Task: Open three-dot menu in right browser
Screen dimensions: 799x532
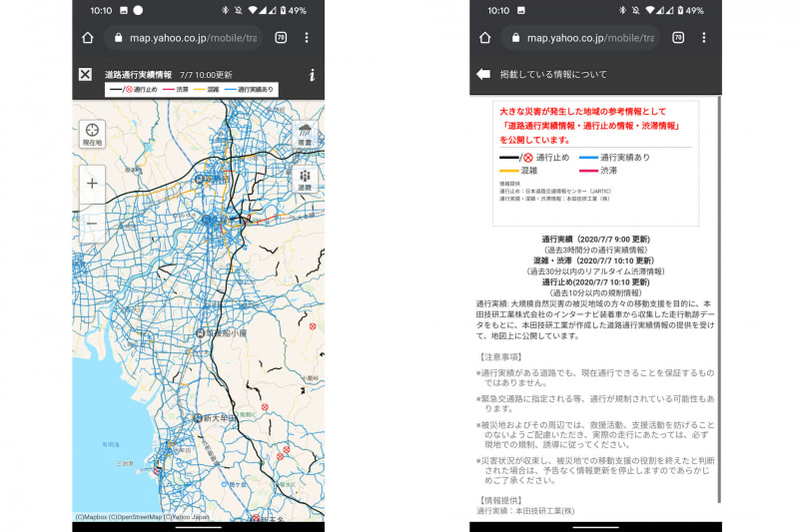Action: 704,38
